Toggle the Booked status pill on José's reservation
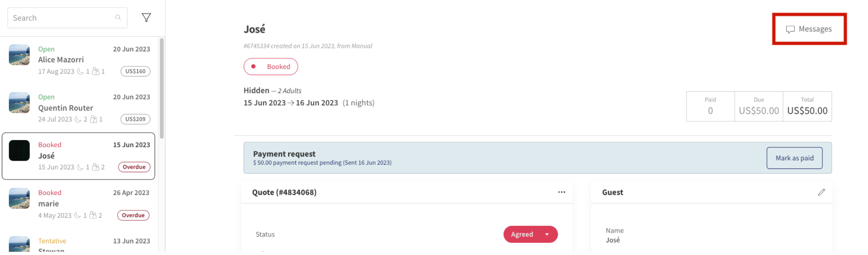 [x=271, y=66]
